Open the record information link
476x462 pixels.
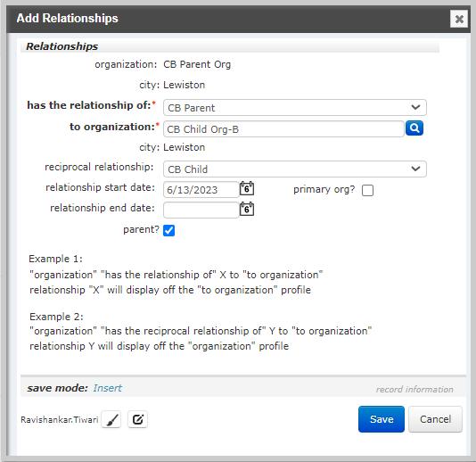[414, 390]
